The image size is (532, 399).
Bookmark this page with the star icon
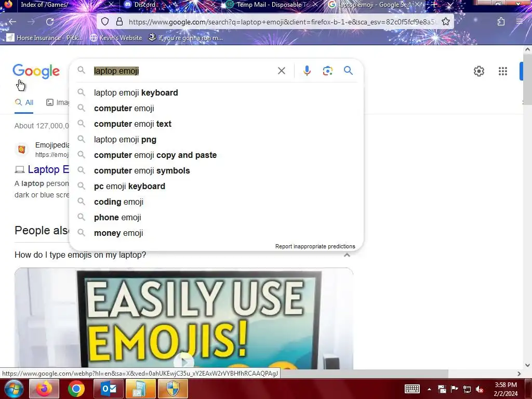click(446, 22)
